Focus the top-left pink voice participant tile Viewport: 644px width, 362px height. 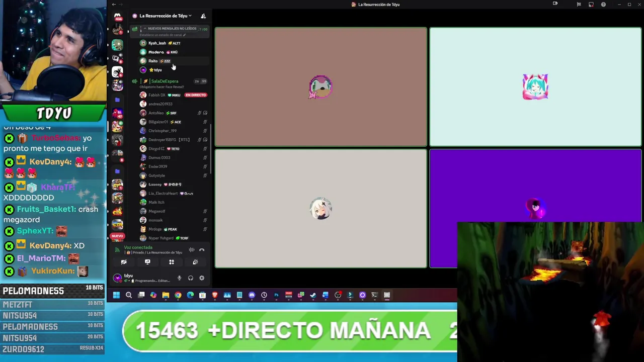pos(321,87)
